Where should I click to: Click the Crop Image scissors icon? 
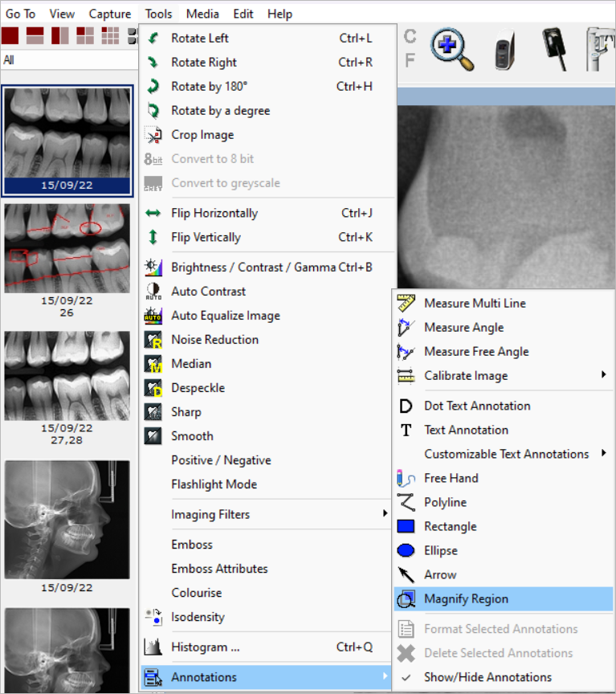pyautogui.click(x=153, y=135)
